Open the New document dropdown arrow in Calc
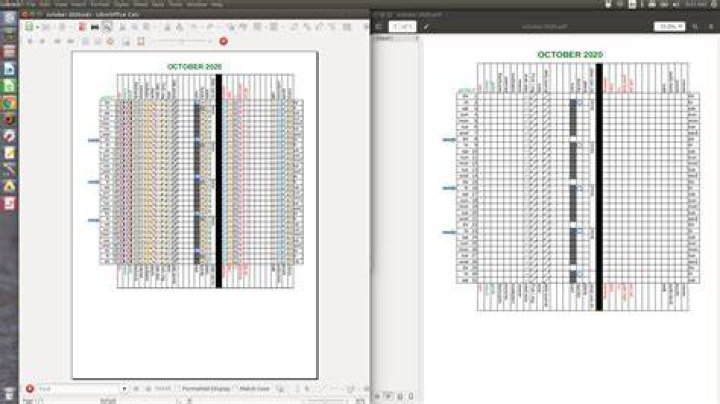The width and height of the screenshot is (720, 404). (x=37, y=27)
